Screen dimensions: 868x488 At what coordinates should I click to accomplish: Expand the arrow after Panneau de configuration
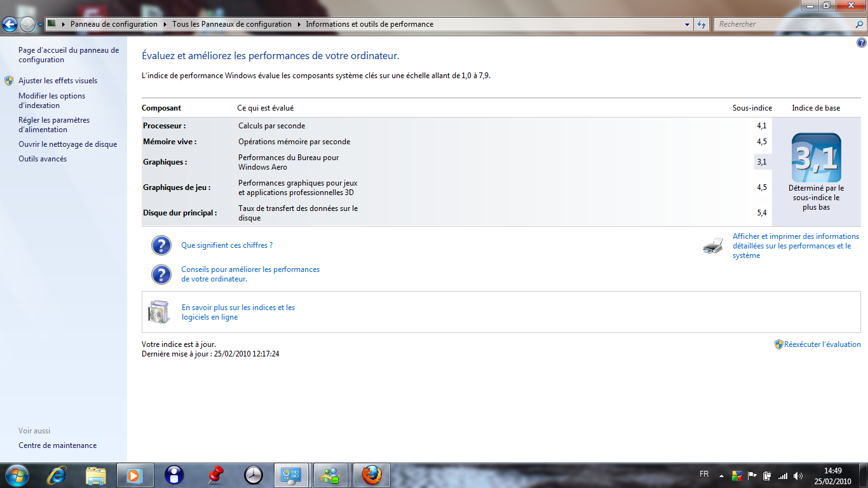click(x=165, y=24)
